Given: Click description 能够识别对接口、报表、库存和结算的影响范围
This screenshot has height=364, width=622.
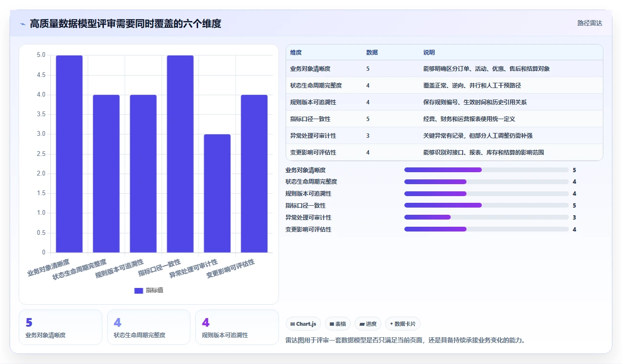Looking at the screenshot, I should (484, 153).
